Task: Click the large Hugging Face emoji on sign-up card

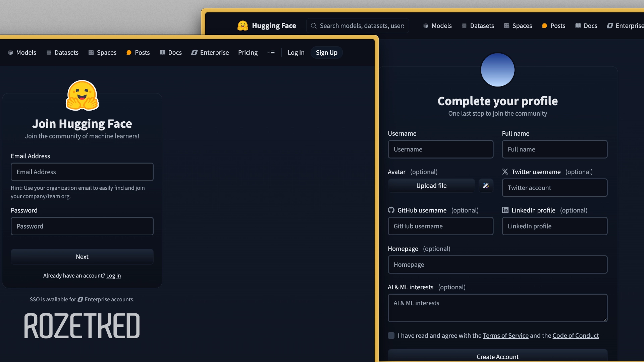Action: coord(82,96)
